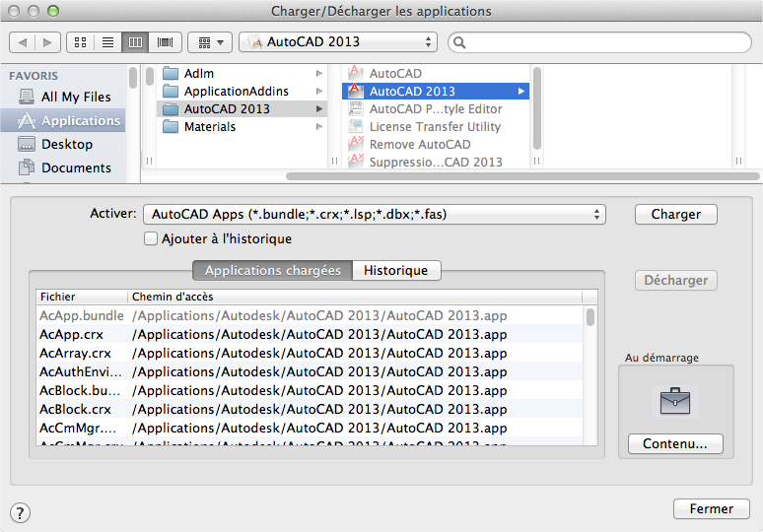Click the Fermer button
The height and width of the screenshot is (532, 763).
[x=712, y=508]
